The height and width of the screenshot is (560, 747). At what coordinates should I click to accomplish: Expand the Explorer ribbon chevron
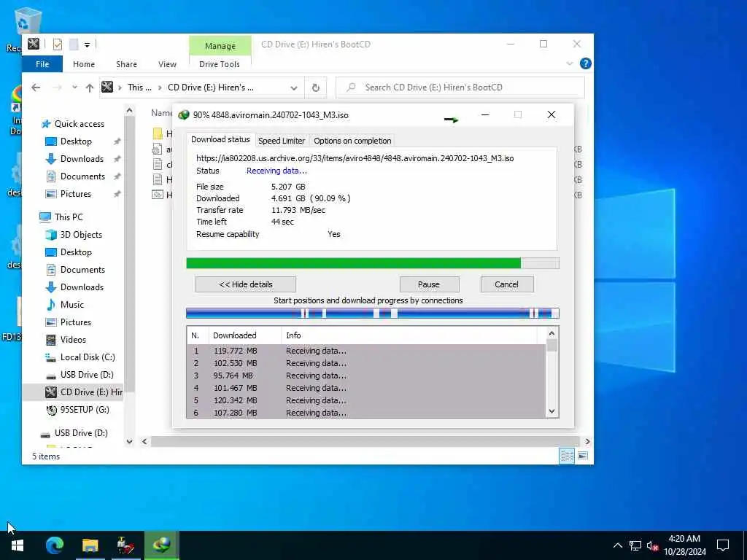(x=569, y=64)
